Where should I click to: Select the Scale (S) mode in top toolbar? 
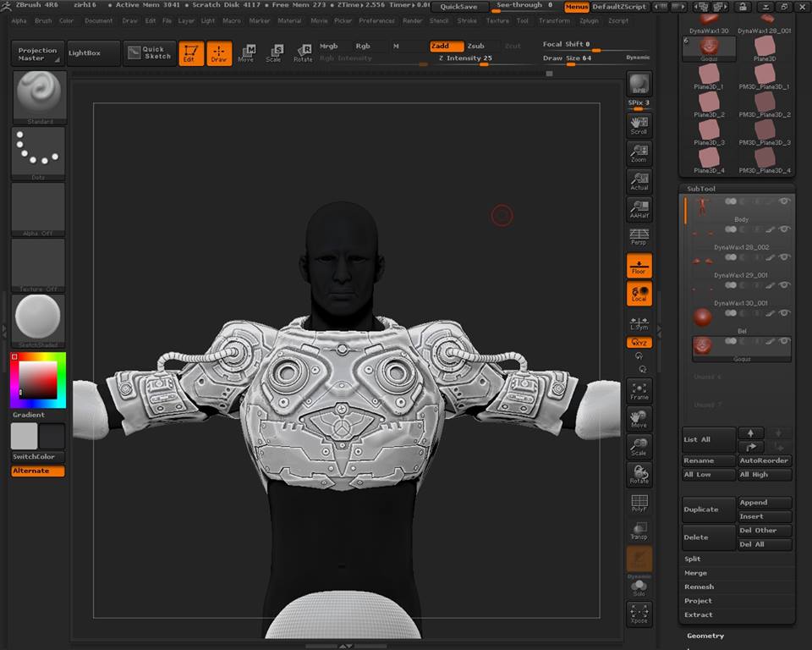click(274, 53)
